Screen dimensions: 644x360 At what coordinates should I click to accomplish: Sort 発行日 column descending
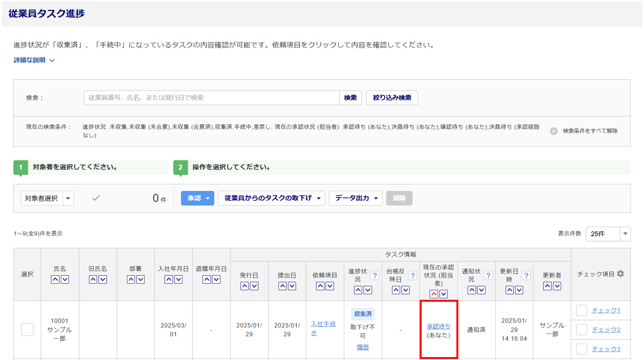point(254,286)
